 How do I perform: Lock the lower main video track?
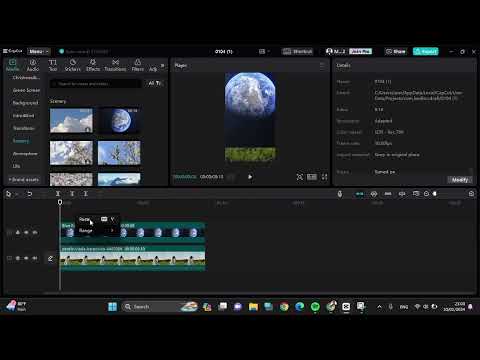pos(18,258)
